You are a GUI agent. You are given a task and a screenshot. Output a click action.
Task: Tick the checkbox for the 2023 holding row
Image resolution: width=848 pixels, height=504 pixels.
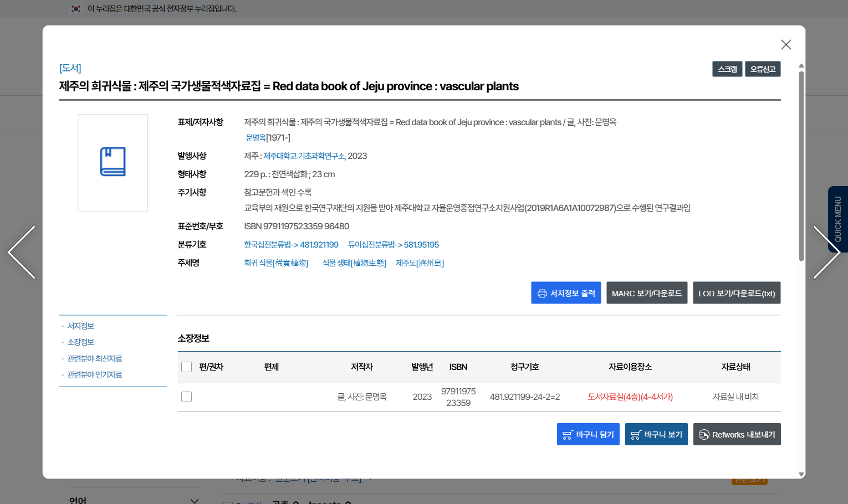coord(187,397)
